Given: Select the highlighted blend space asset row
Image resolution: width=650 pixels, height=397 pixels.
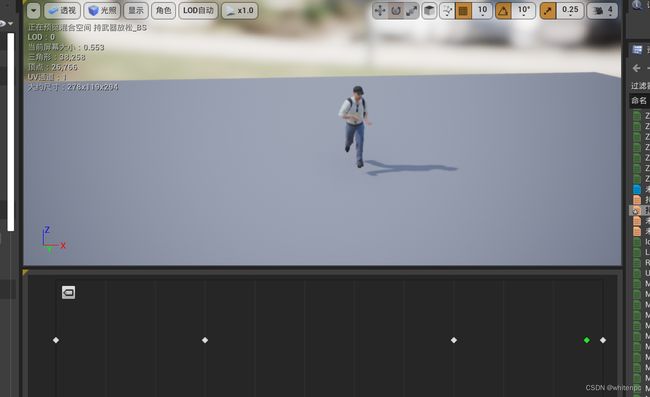Looking at the screenshot, I should pyautogui.click(x=640, y=211).
